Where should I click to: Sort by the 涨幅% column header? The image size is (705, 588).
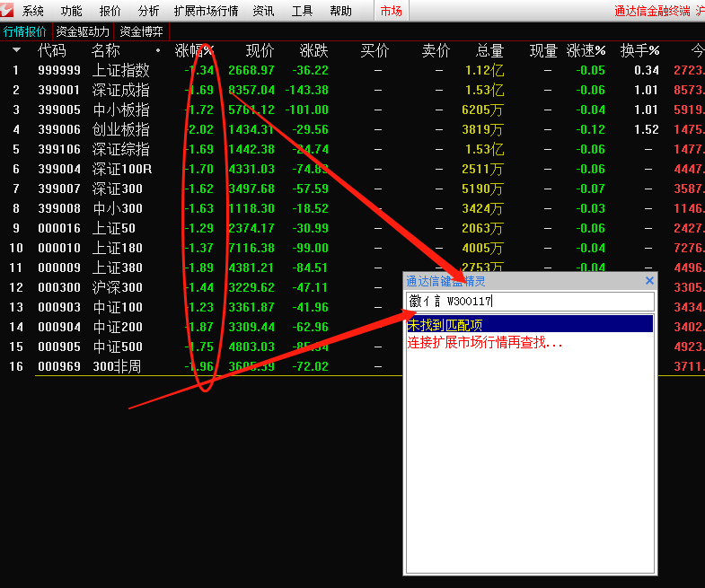194,50
